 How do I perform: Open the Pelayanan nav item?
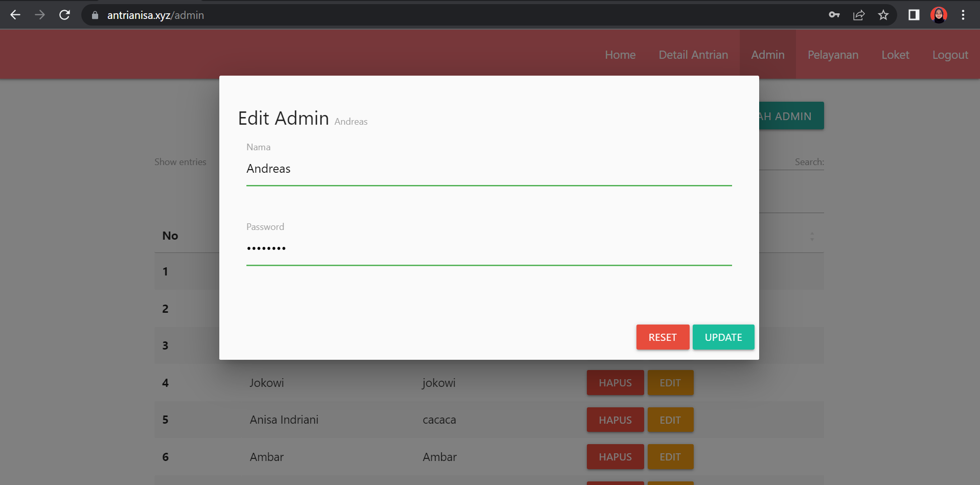click(x=833, y=55)
